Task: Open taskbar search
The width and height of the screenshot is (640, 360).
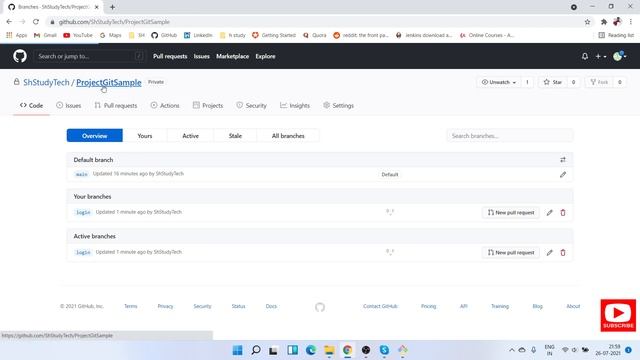Action: pyautogui.click(x=256, y=350)
